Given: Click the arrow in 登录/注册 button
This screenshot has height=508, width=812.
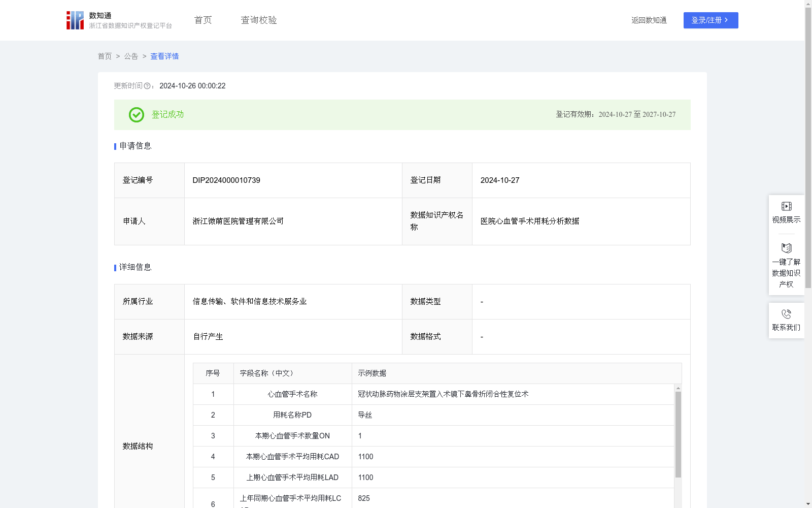Looking at the screenshot, I should point(726,20).
